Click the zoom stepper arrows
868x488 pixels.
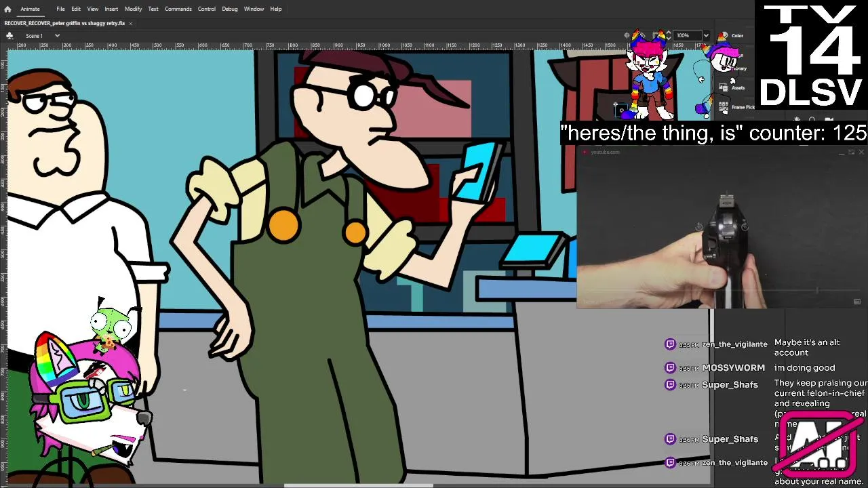coord(669,35)
